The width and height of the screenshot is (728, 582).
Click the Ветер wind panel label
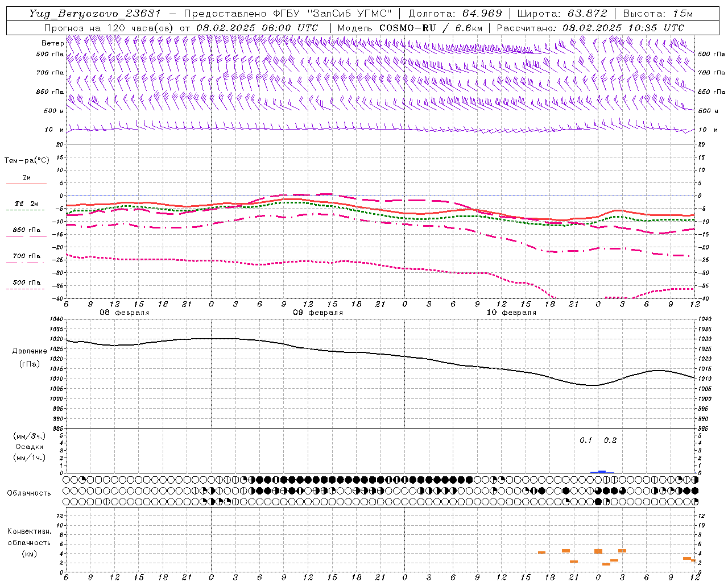(53, 43)
